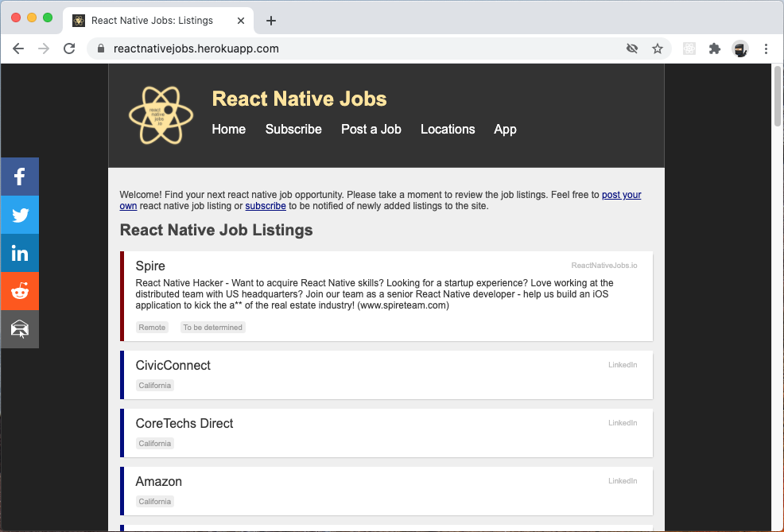The image size is (784, 532).
Task: Share page via LinkedIn sidebar icon
Action: click(20, 253)
